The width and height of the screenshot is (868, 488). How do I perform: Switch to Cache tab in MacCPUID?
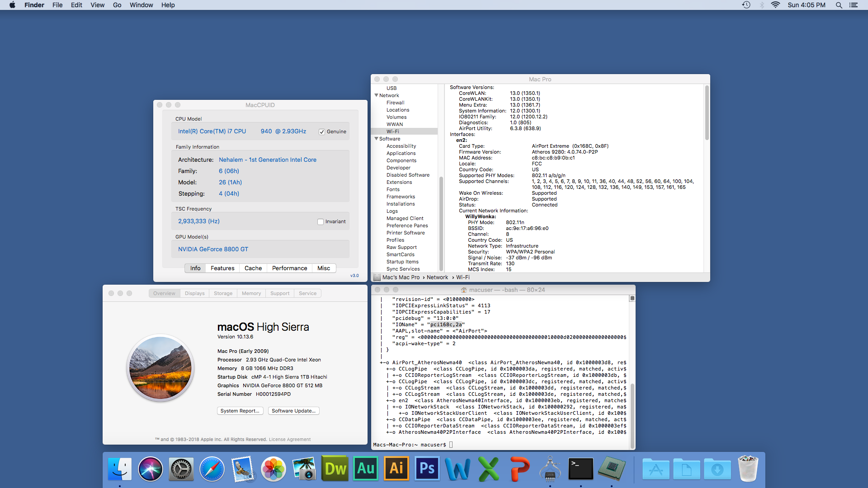(253, 268)
